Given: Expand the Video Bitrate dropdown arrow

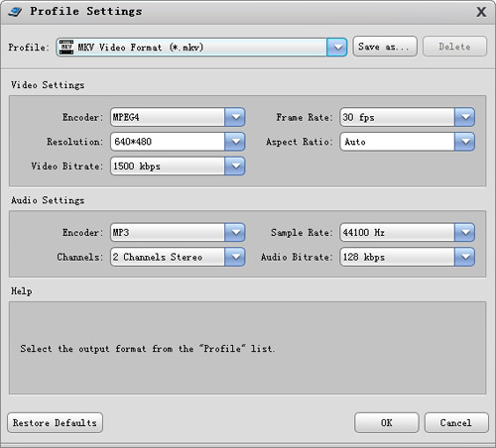Looking at the screenshot, I should click(235, 166).
